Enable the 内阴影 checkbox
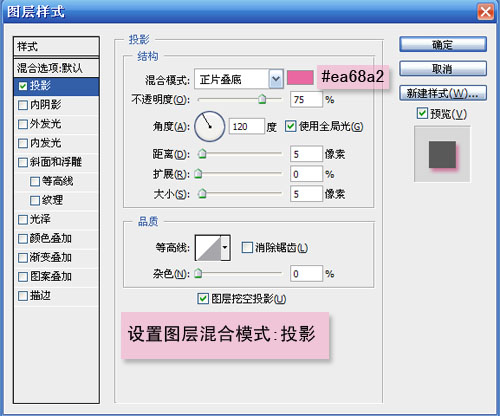Viewport: 500px width, 416px height. click(23, 105)
